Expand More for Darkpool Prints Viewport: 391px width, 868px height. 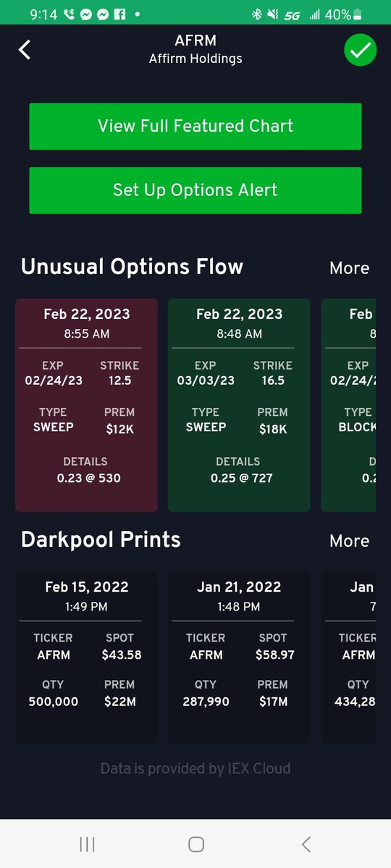coord(349,540)
